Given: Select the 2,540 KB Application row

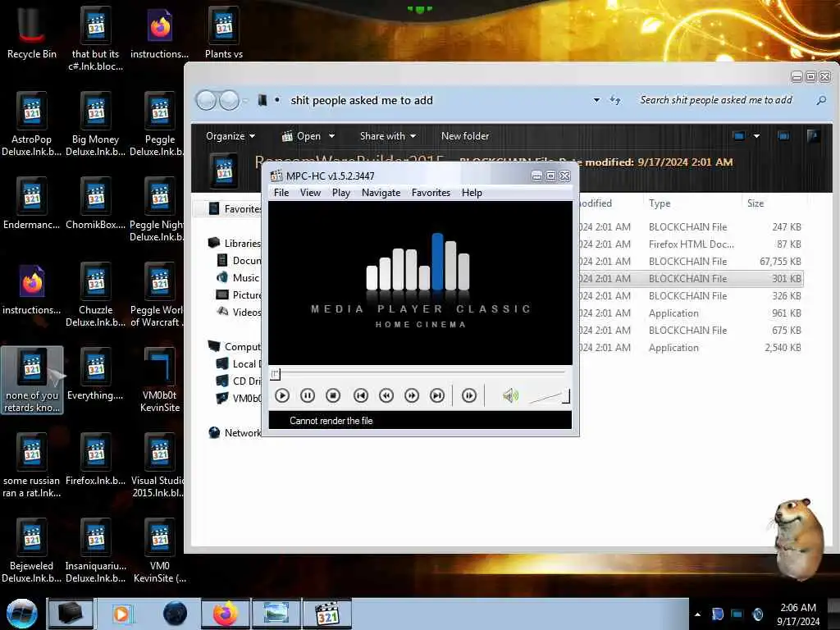Looking at the screenshot, I should pyautogui.click(x=691, y=348).
